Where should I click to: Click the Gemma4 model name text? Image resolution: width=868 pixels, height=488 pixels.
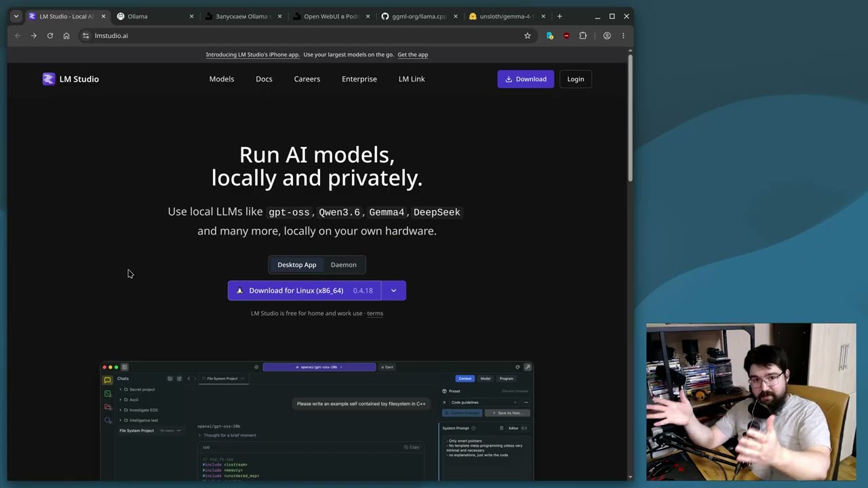387,212
